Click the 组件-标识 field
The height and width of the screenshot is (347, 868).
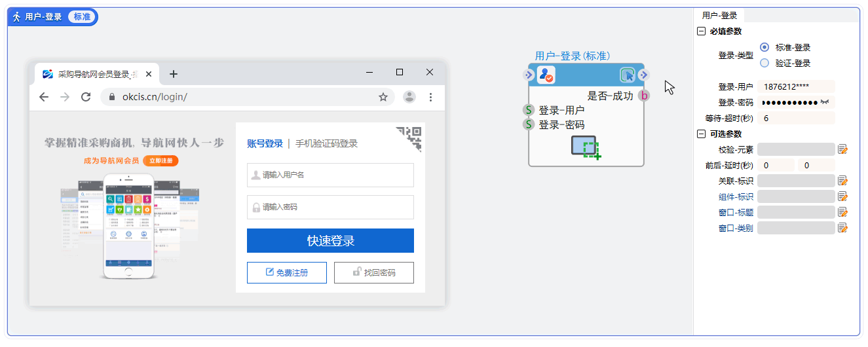pyautogui.click(x=796, y=196)
